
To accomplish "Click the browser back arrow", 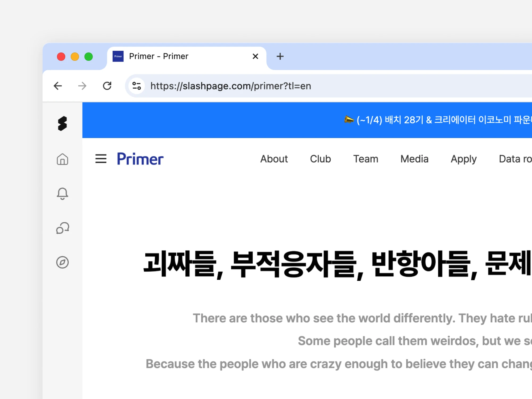I will click(58, 86).
